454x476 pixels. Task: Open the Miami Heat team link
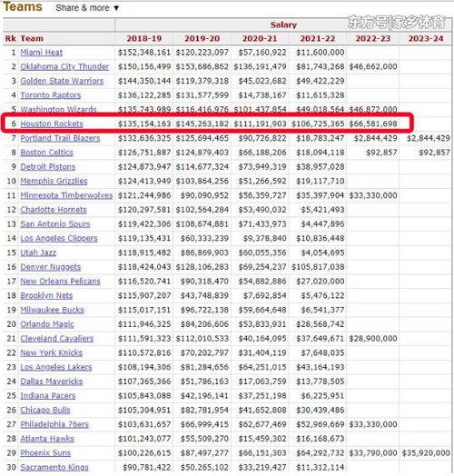coord(41,53)
